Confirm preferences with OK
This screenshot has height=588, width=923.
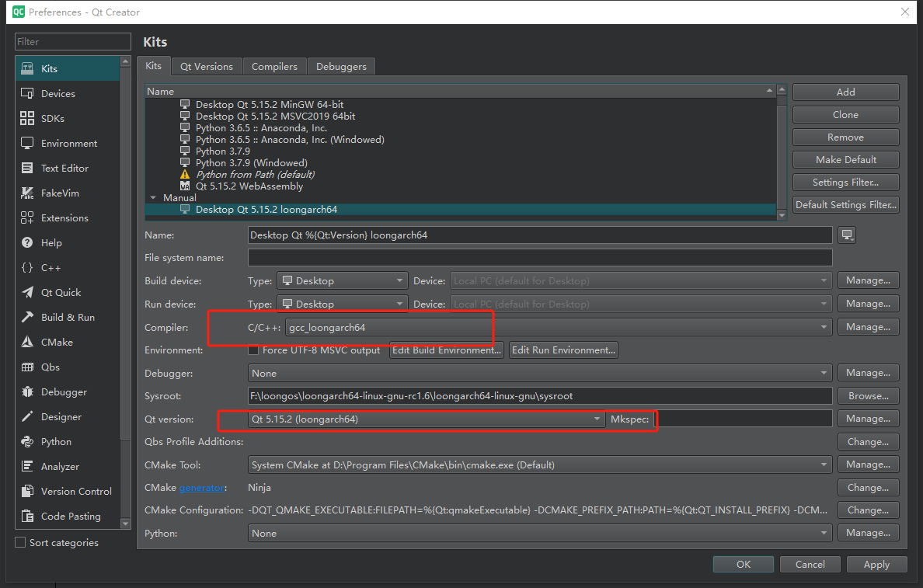(x=744, y=565)
